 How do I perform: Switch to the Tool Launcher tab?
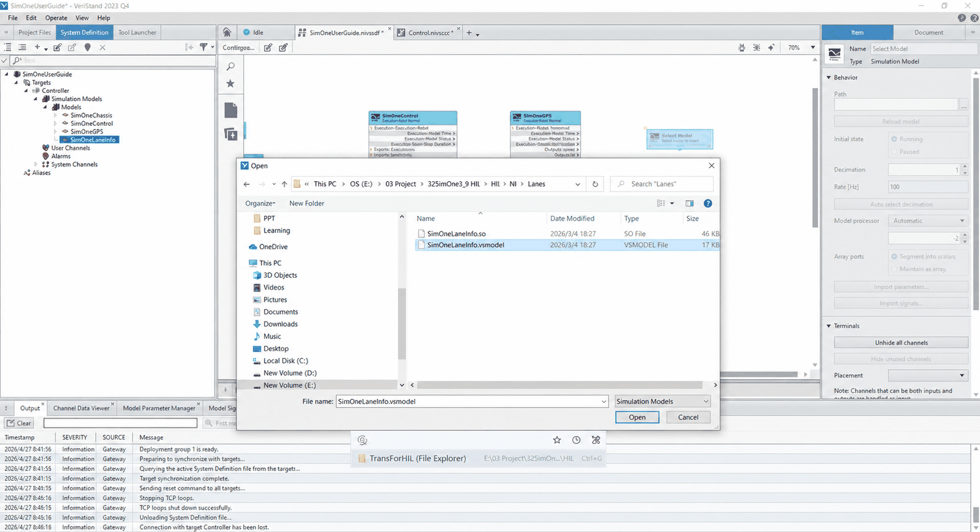point(137,32)
